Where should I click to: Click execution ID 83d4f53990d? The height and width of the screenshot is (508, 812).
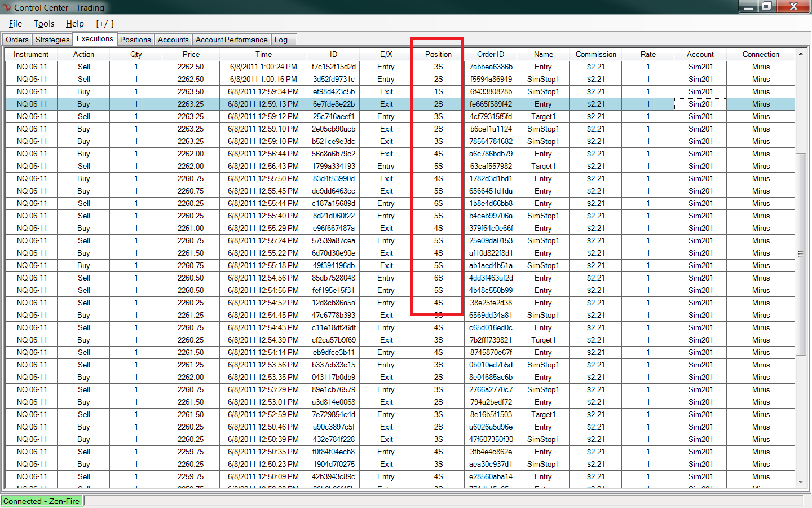click(334, 178)
